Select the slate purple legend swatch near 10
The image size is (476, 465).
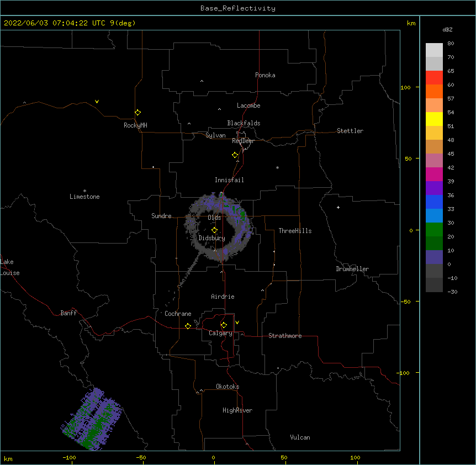coord(434,257)
